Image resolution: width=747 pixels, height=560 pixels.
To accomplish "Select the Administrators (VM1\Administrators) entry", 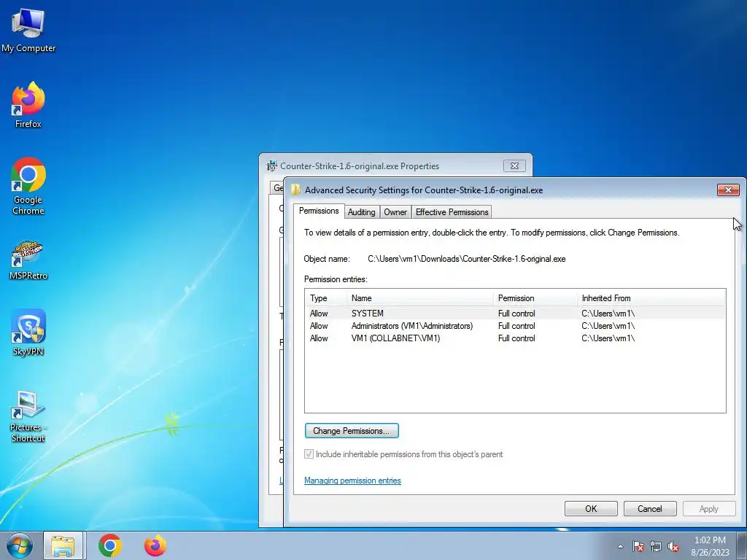I will click(515, 326).
